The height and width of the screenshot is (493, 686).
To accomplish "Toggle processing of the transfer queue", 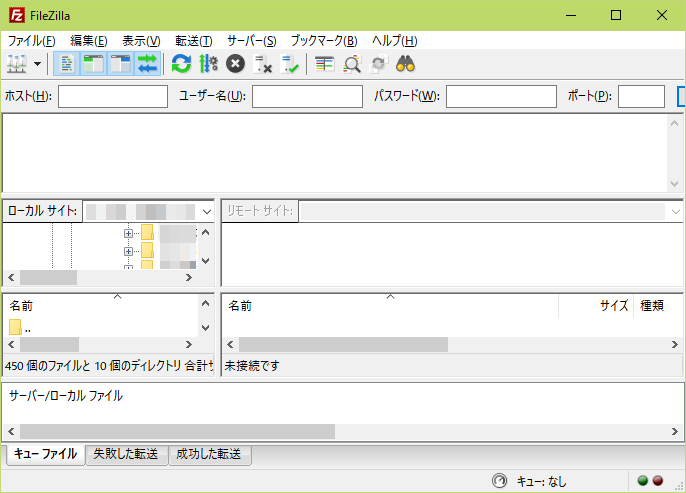I will click(209, 64).
